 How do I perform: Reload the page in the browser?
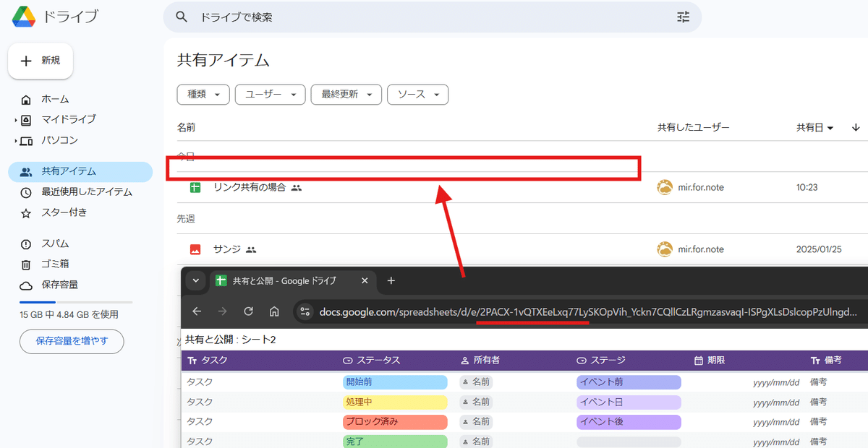248,311
